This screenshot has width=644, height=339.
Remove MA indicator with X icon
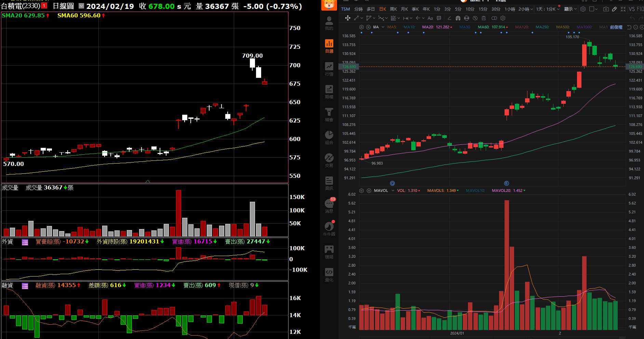pyautogui.click(x=368, y=27)
